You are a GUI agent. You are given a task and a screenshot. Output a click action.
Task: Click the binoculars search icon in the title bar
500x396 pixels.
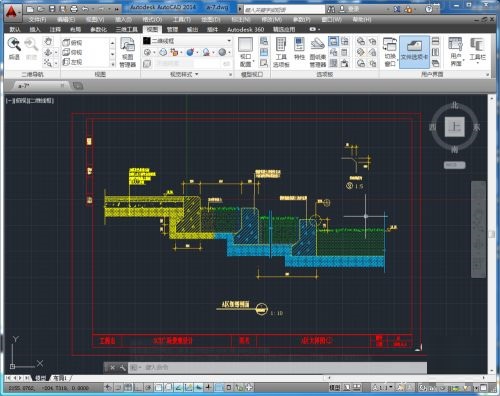pos(331,9)
